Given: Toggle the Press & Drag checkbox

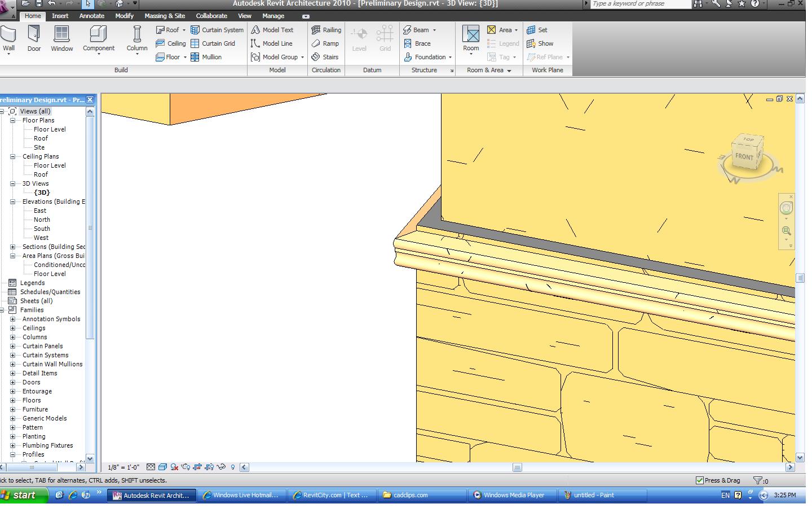Looking at the screenshot, I should [x=700, y=480].
